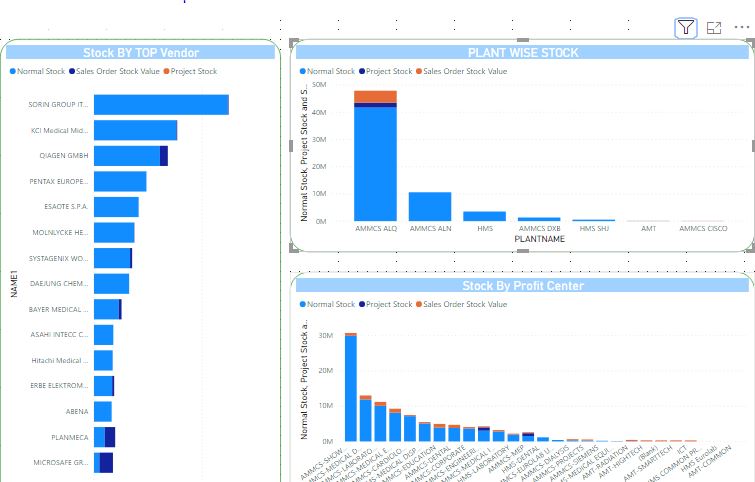Click the PLANMECA vendor label
The height and width of the screenshot is (482, 755).
[70, 437]
